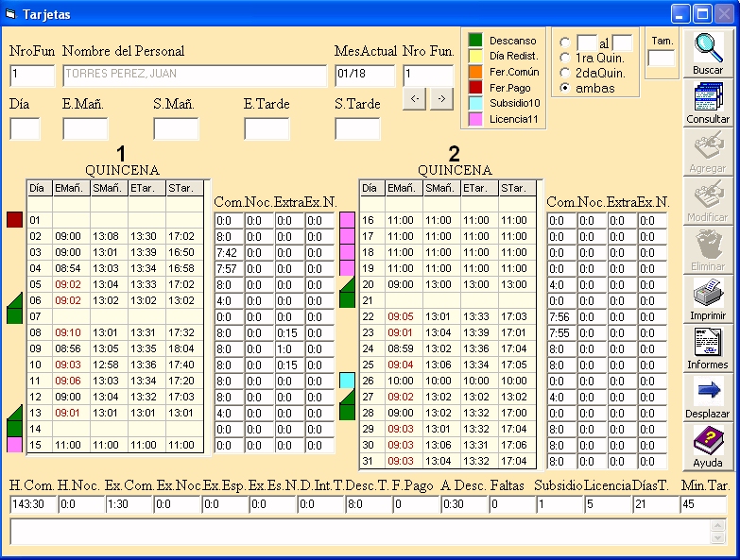Screen dimensions: 740x560
Task: Click the MesActual date field
Action: (365, 76)
